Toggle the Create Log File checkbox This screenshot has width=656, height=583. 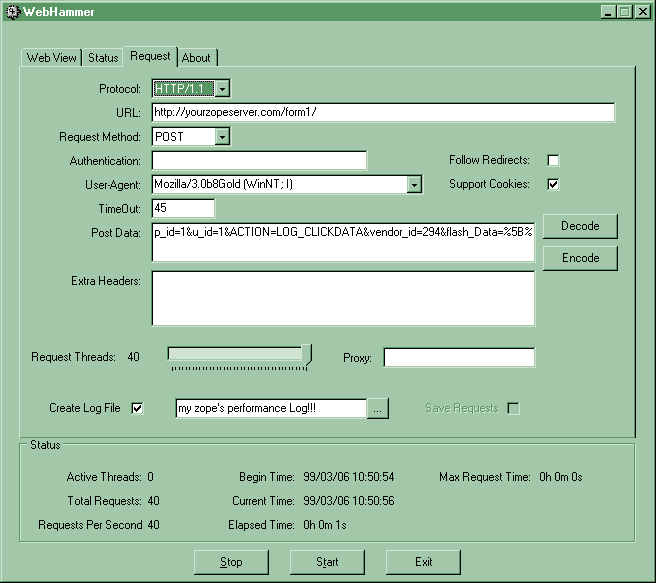[x=138, y=408]
